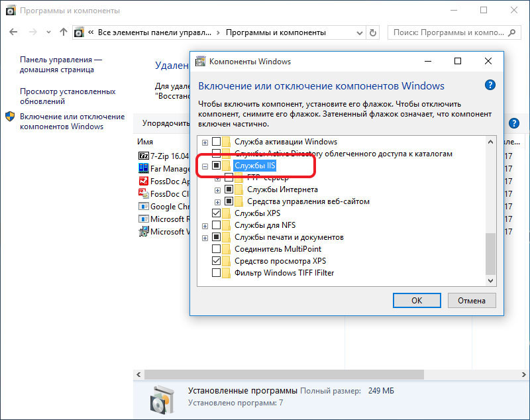
Task: Click the components list vertical scrollbar thumb
Action: (490, 254)
